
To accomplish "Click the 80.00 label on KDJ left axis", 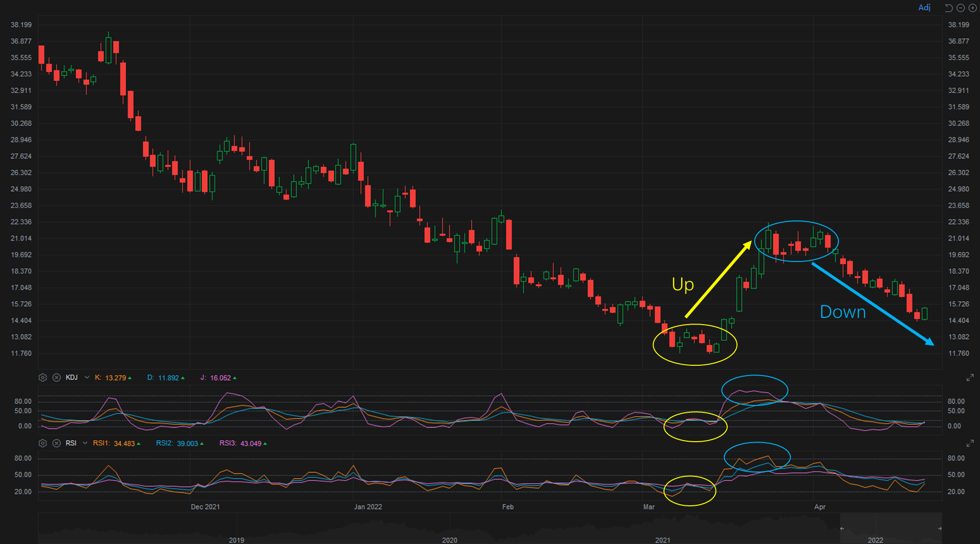I will tap(23, 402).
